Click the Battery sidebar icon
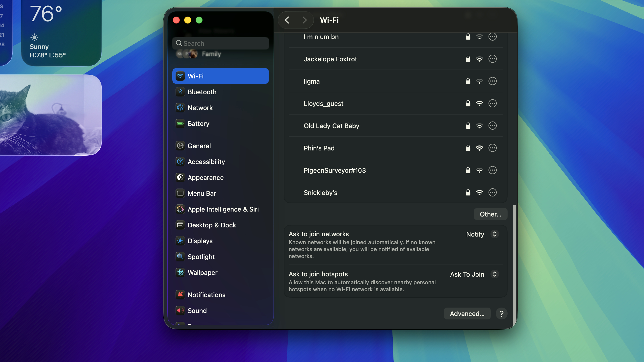 tap(180, 123)
